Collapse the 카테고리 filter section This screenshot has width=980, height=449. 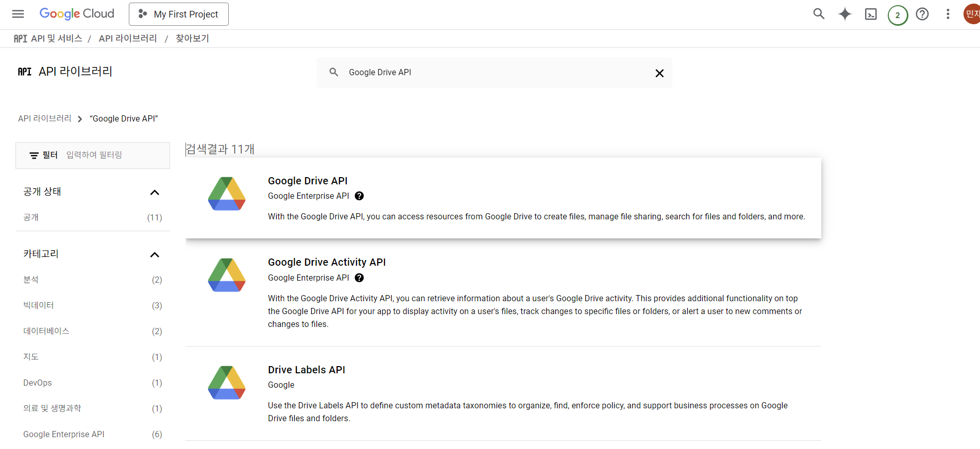[x=155, y=254]
